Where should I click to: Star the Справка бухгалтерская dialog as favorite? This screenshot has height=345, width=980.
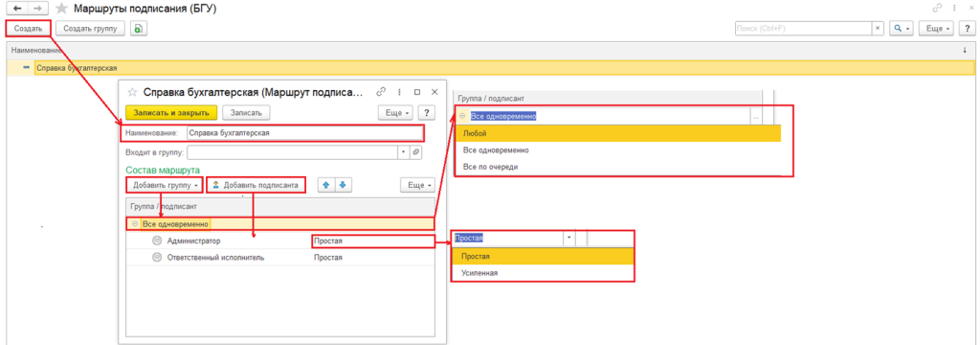coord(132,92)
